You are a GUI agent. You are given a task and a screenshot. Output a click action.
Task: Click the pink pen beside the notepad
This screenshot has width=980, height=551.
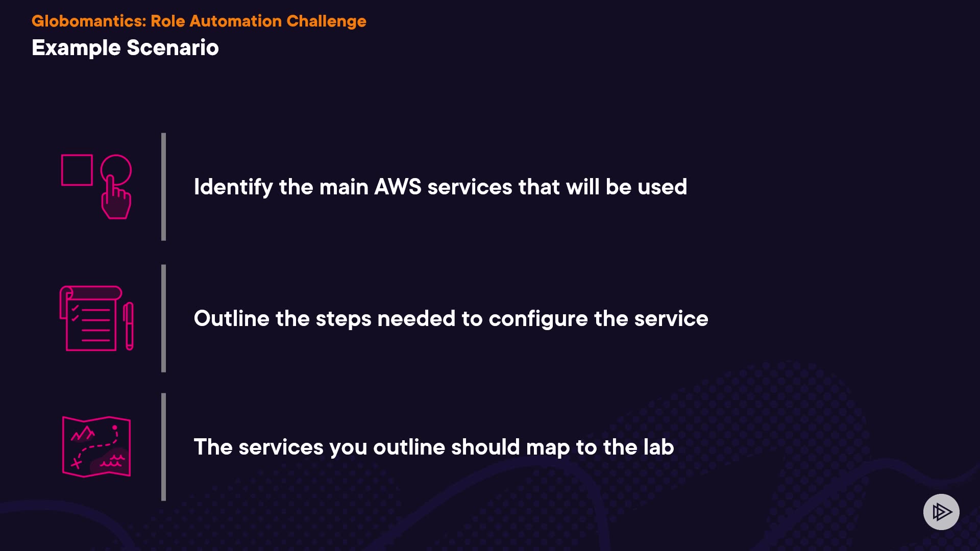[129, 325]
